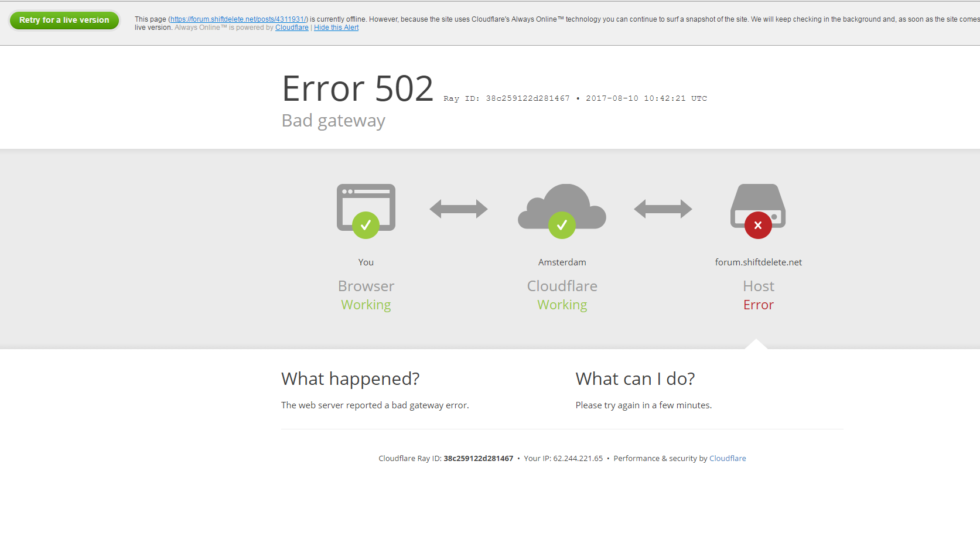This screenshot has height=553, width=980.
Task: Click the Amsterdam location label
Action: 562,262
